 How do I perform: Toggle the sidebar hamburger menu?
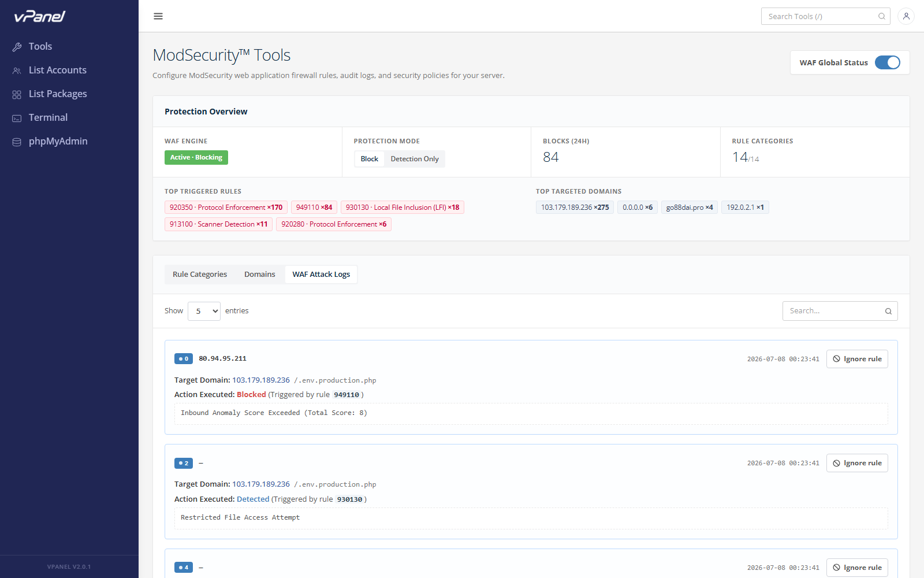pos(158,16)
